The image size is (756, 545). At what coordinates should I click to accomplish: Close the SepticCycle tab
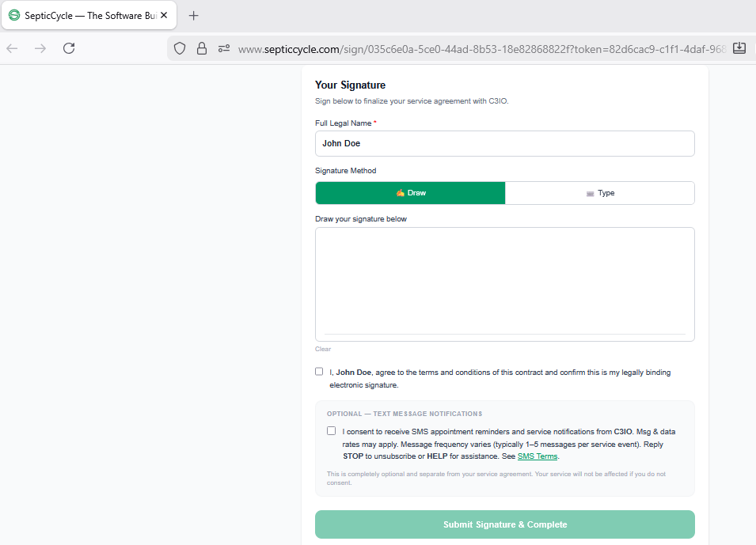pos(164,16)
